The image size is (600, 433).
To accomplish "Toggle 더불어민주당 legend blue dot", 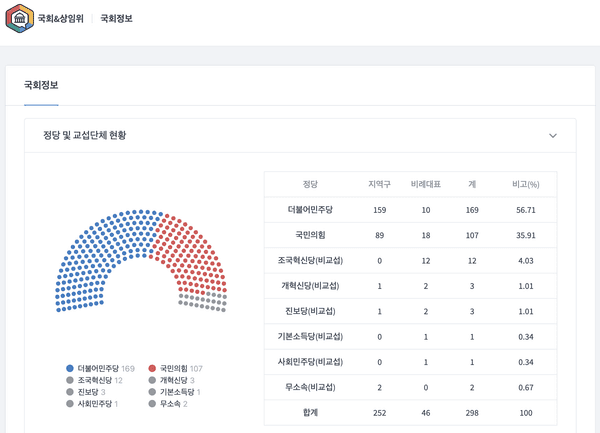I will [69, 369].
